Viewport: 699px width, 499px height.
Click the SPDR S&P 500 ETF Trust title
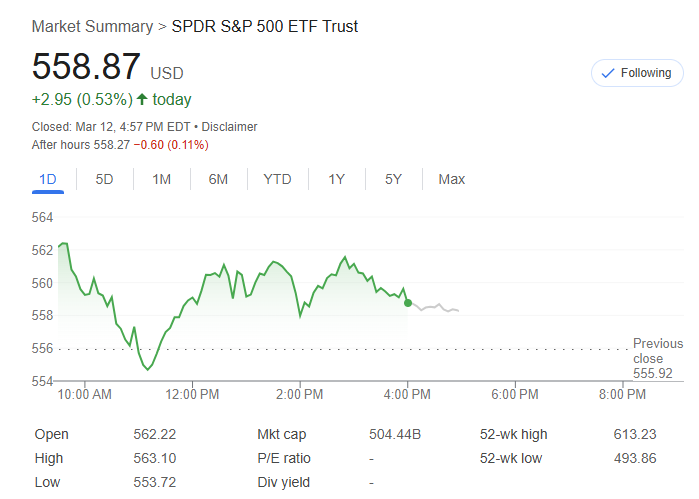click(x=265, y=26)
